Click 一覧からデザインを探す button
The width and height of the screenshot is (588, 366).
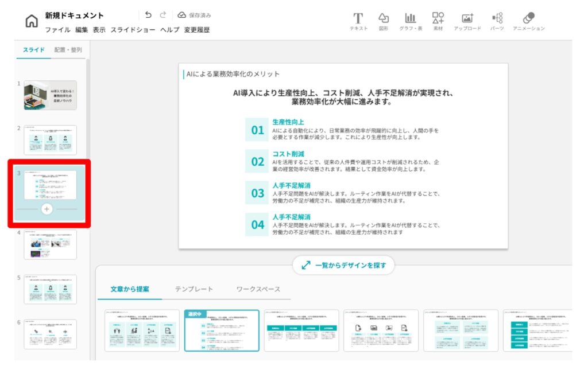click(x=343, y=265)
